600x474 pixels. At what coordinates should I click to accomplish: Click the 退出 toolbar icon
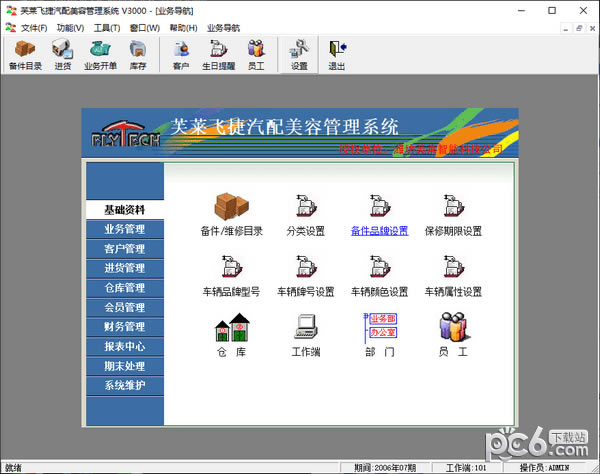337,53
